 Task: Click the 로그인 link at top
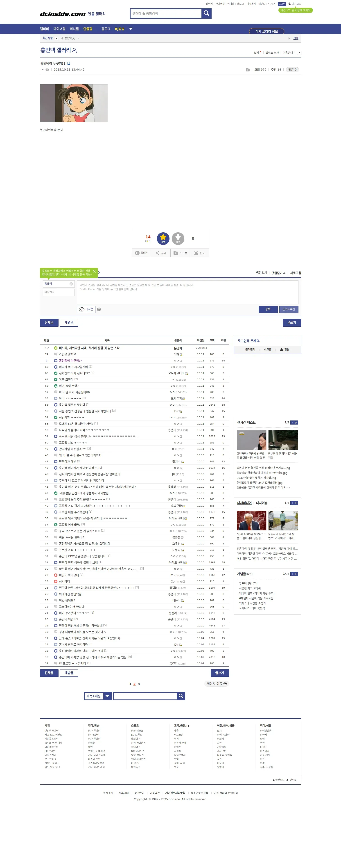[x=282, y=4]
